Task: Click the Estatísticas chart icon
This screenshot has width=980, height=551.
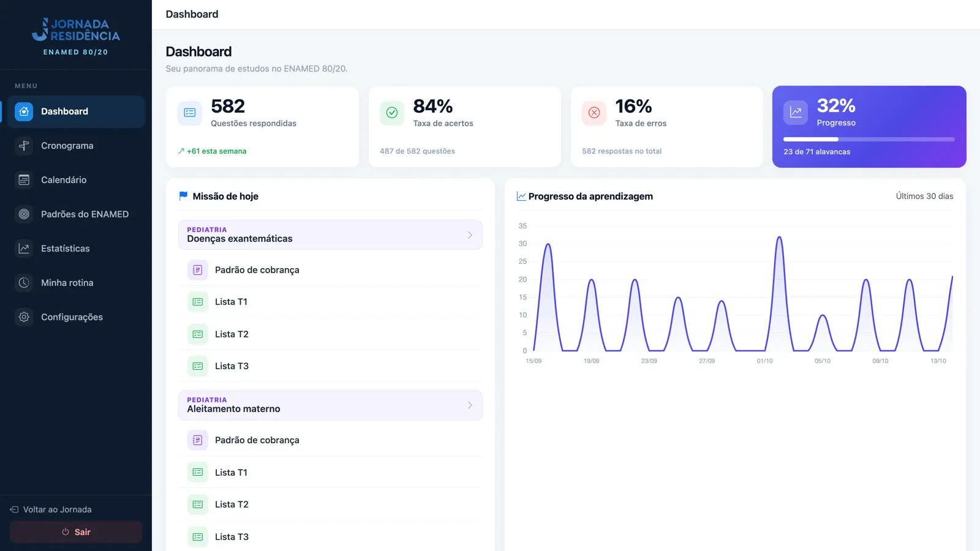Action: point(24,249)
